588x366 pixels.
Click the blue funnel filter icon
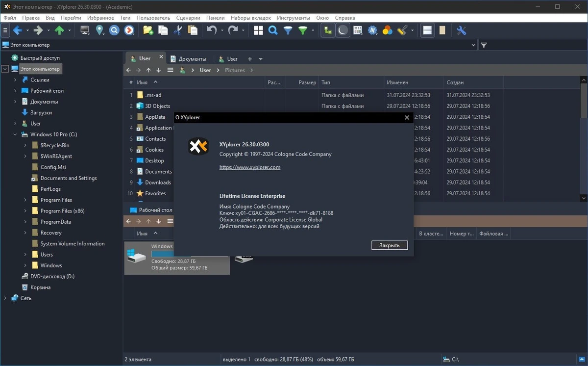288,30
